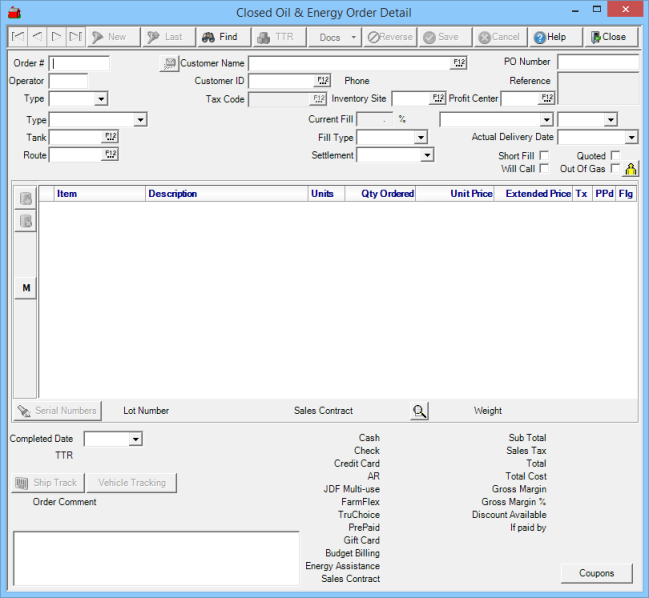
Task: Open the Actual Delivery Date dropdown
Action: coord(631,138)
